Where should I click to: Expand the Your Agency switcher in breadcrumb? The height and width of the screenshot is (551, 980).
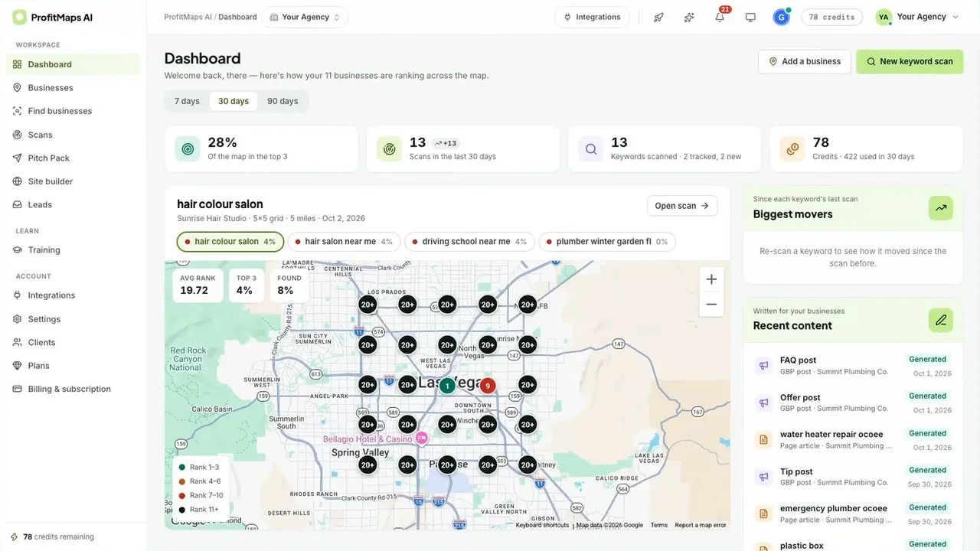(305, 17)
